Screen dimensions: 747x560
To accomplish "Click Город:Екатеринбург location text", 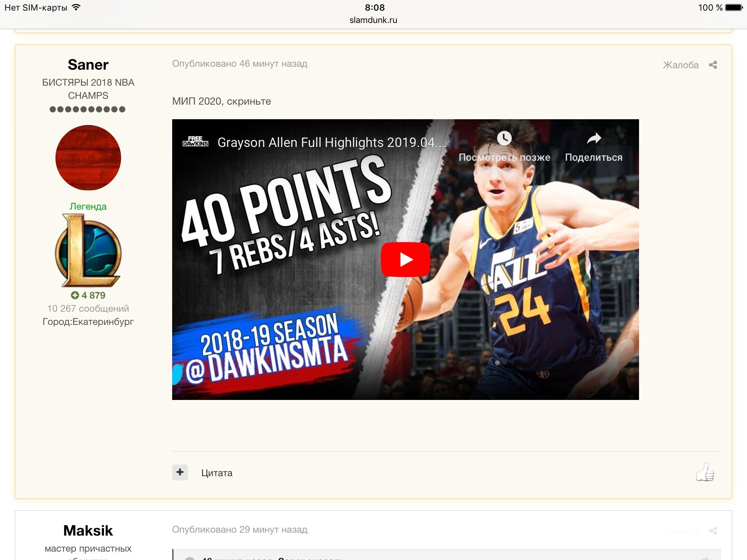I will pos(88,322).
